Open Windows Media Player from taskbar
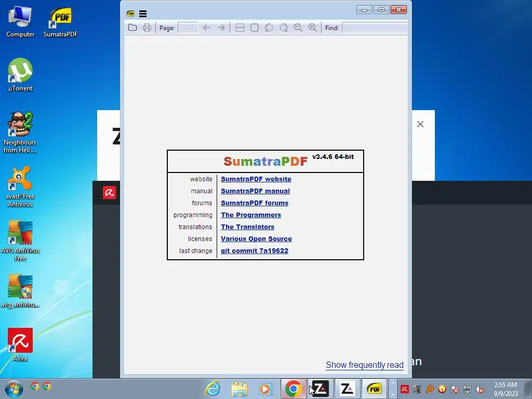 point(265,389)
